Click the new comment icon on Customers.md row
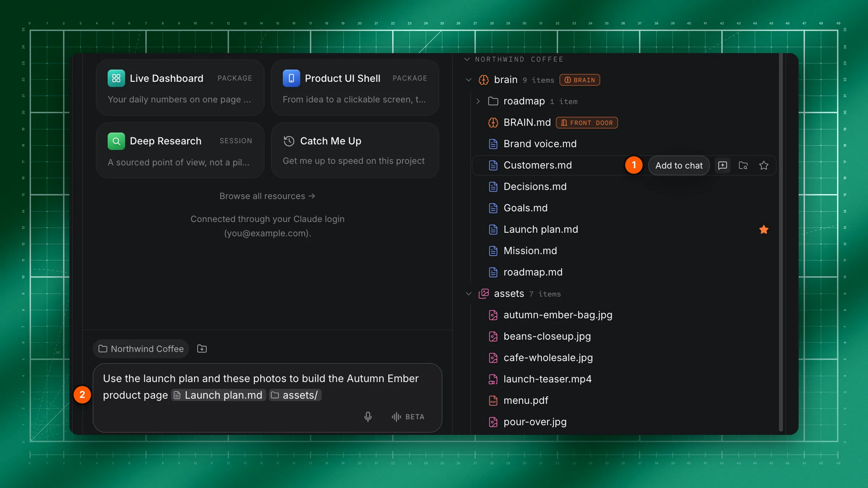The image size is (868, 488). 723,166
